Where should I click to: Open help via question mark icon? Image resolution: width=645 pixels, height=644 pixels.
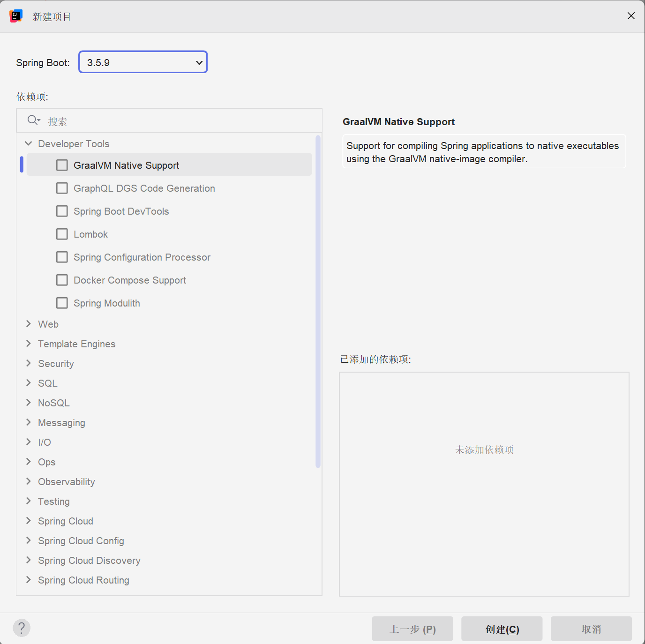tap(22, 628)
